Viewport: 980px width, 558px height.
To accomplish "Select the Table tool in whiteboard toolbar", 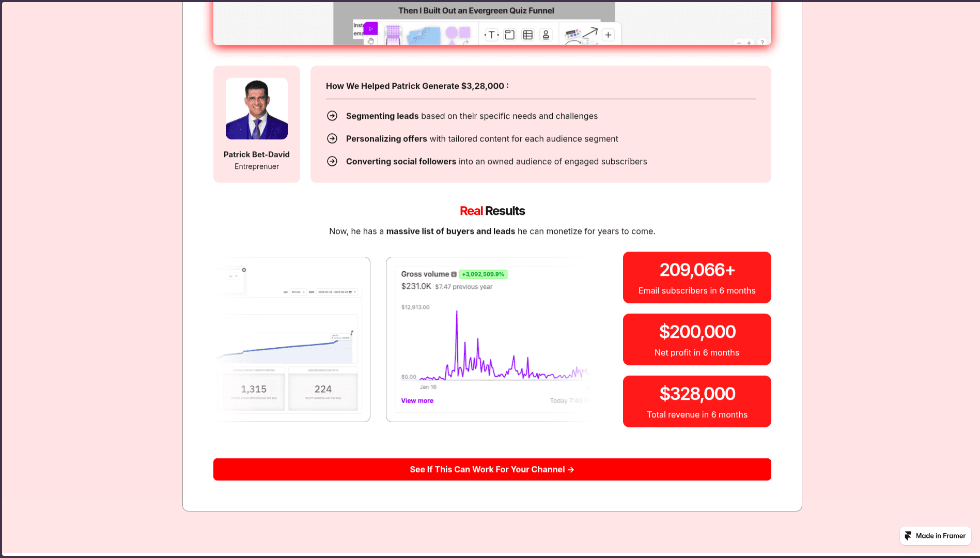I will (x=528, y=35).
